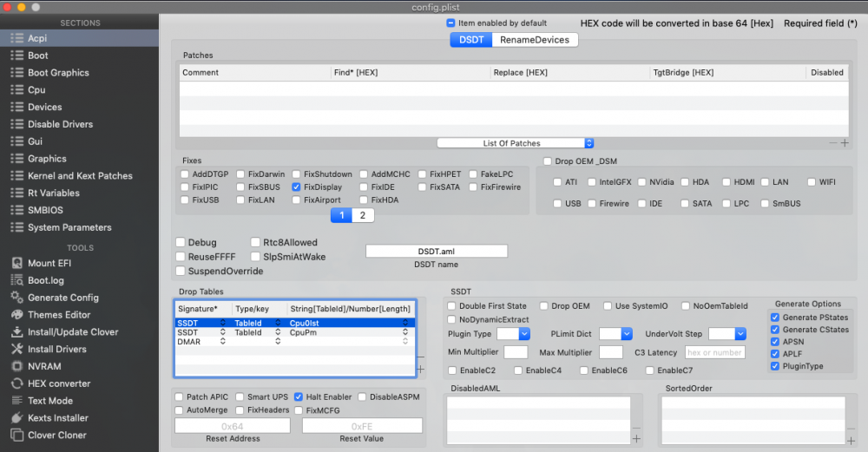Switch to the RenameDevices tab
868x452 pixels.
pos(535,40)
